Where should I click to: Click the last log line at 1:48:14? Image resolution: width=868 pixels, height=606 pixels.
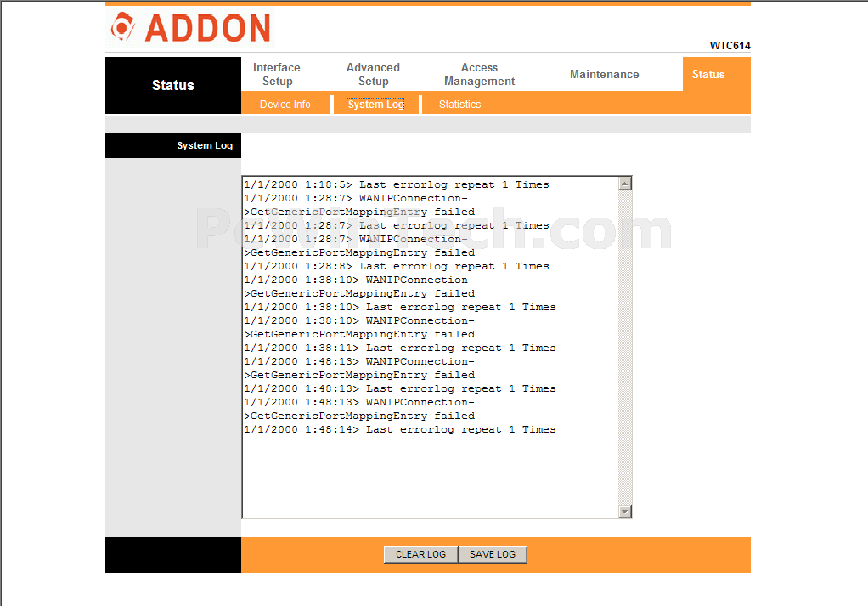click(x=400, y=429)
